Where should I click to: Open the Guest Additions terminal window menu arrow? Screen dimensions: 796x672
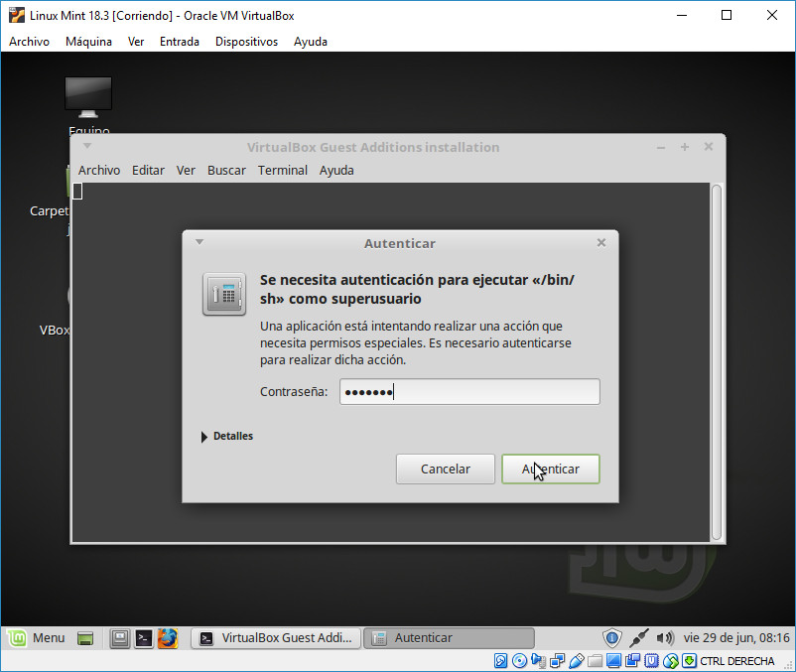pos(87,146)
